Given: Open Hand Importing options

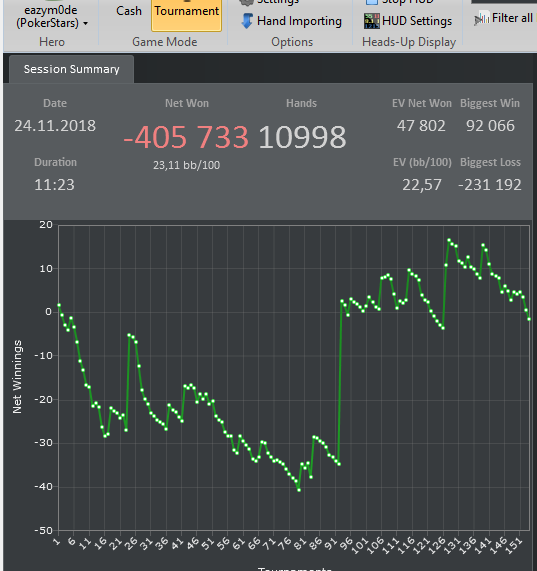Looking at the screenshot, I should click(x=292, y=21).
